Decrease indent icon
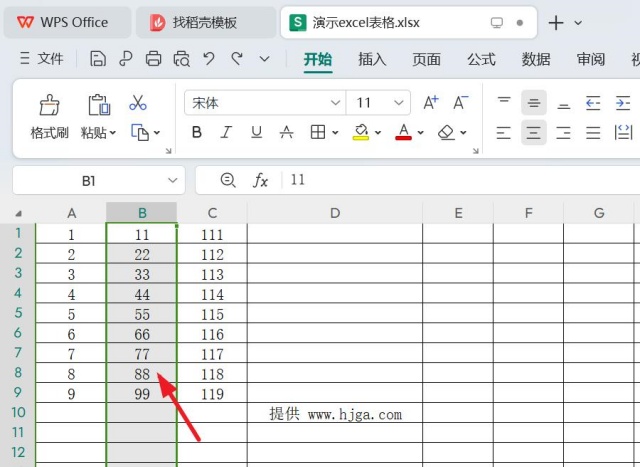The image size is (640, 467). coord(593,102)
